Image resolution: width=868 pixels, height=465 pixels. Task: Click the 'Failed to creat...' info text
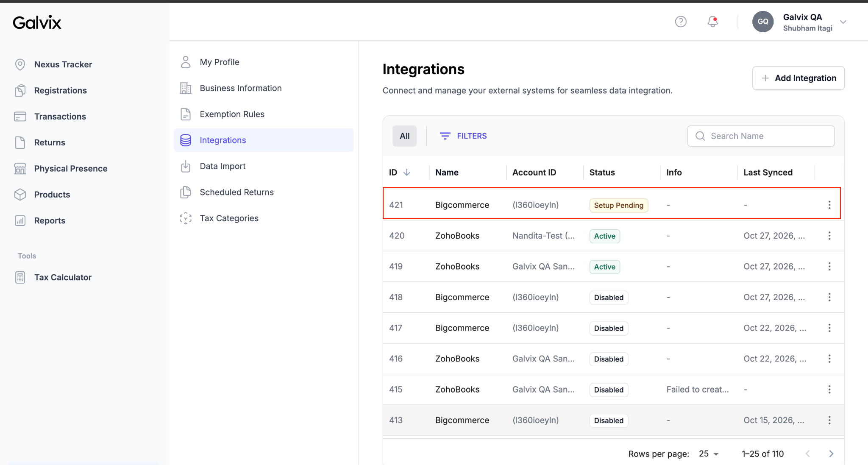coord(698,390)
